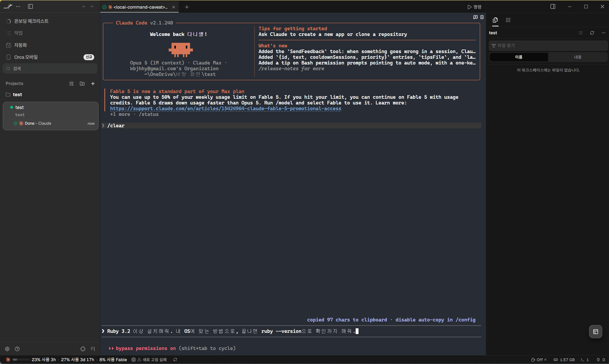Click the terminal prompt input with Ruby request
The width and height of the screenshot is (609, 364).
click(291, 331)
